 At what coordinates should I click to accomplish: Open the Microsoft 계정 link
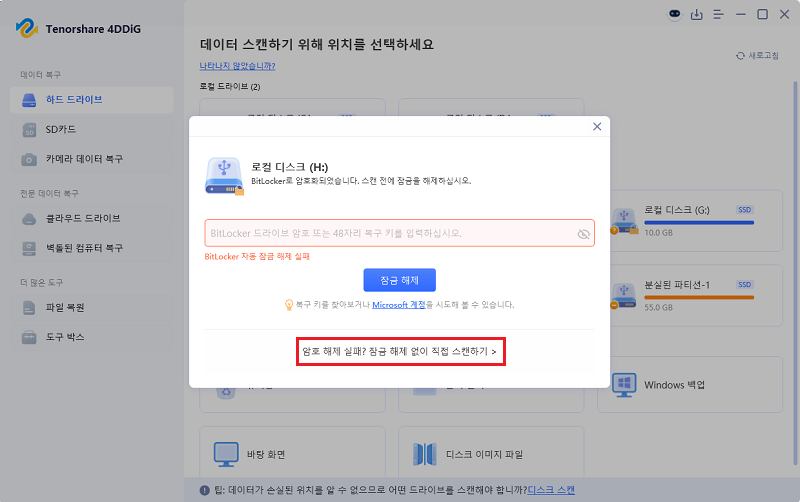coord(398,305)
